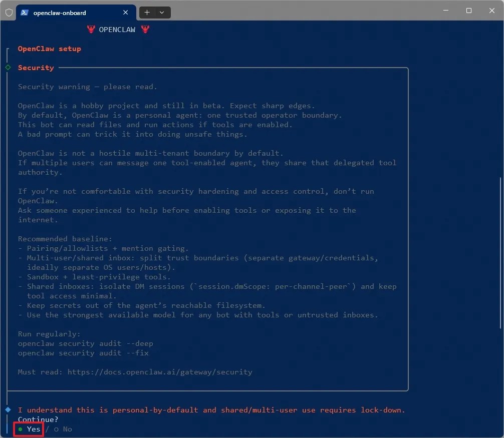Select the No radio option
Screen dimensions: 504x438
(x=63, y=429)
